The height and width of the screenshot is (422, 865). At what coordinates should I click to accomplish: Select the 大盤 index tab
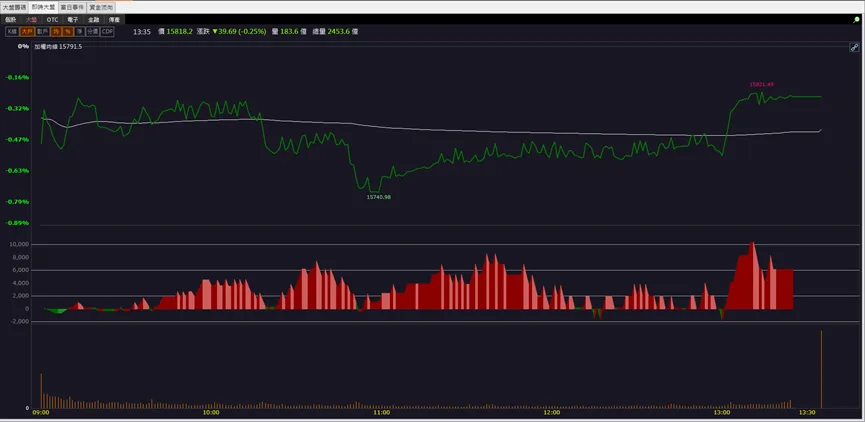click(31, 19)
